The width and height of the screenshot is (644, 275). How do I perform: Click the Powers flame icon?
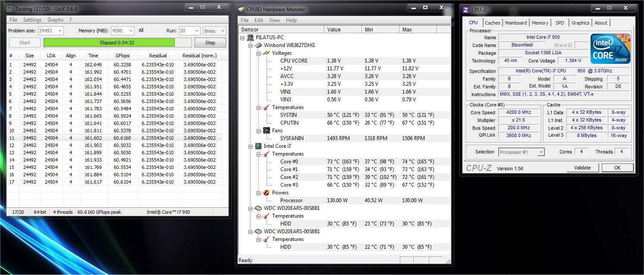point(267,193)
